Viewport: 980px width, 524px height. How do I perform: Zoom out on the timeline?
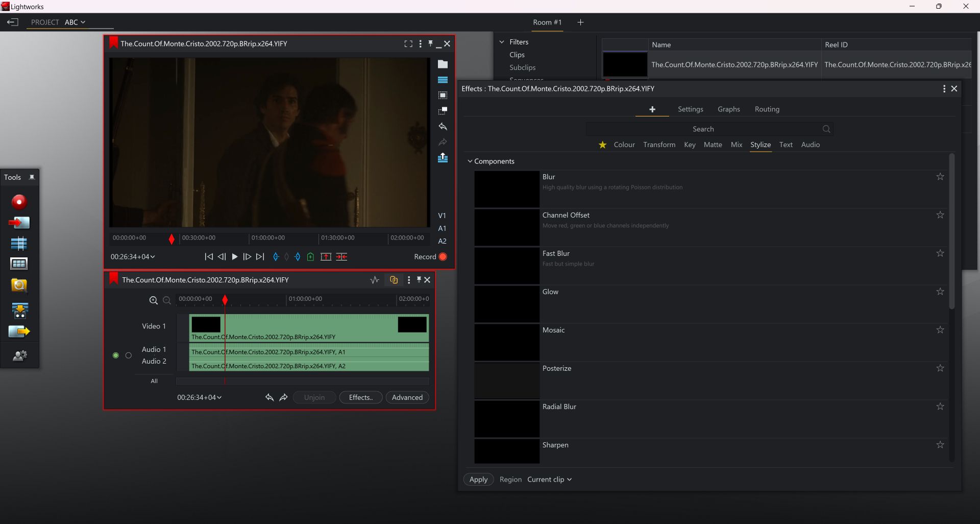pyautogui.click(x=166, y=300)
